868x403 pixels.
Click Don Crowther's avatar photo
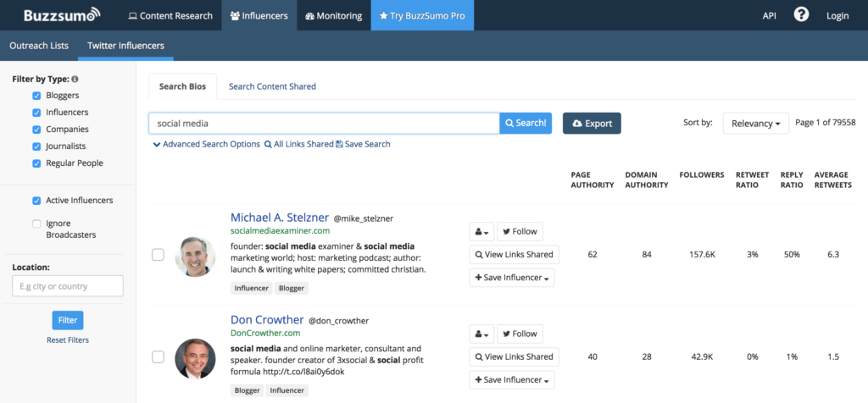[x=196, y=359]
